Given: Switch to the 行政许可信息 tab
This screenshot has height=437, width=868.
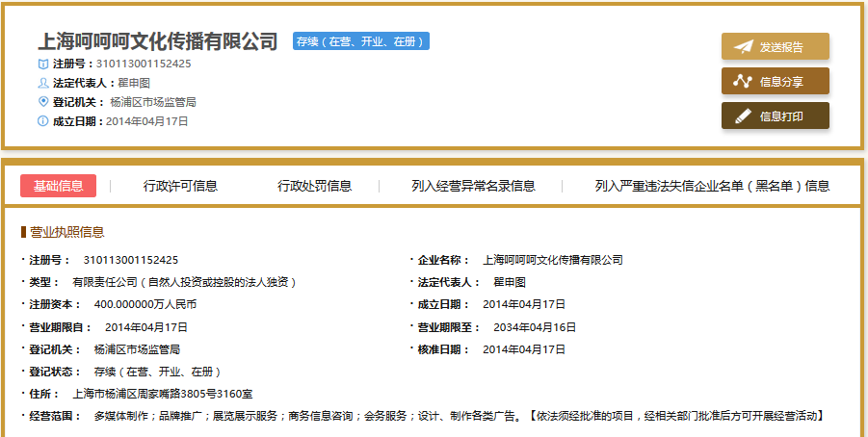Looking at the screenshot, I should click(x=180, y=186).
